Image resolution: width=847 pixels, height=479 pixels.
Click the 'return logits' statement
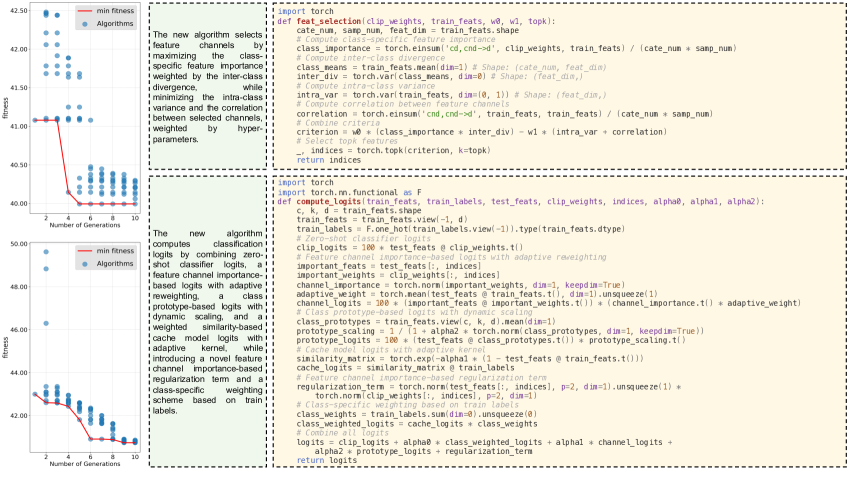(326, 460)
